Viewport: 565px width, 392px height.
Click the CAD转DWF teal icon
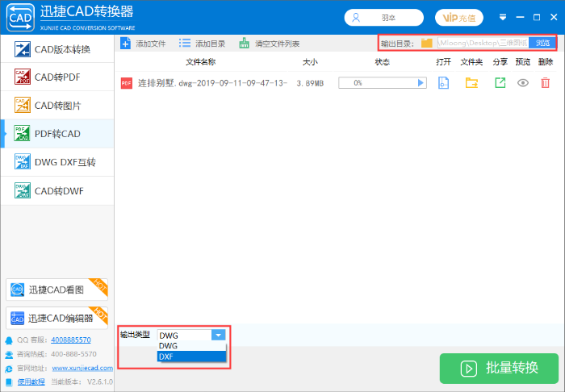(23, 190)
